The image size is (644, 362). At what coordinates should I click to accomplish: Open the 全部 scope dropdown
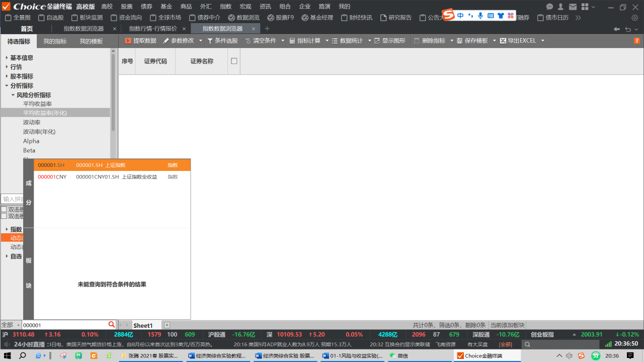pyautogui.click(x=11, y=325)
